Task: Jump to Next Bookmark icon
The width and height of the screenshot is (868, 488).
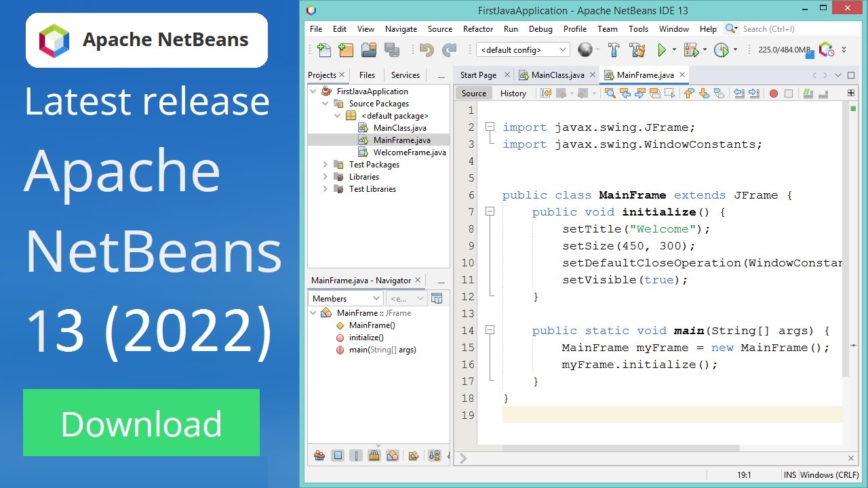Action: pos(704,94)
